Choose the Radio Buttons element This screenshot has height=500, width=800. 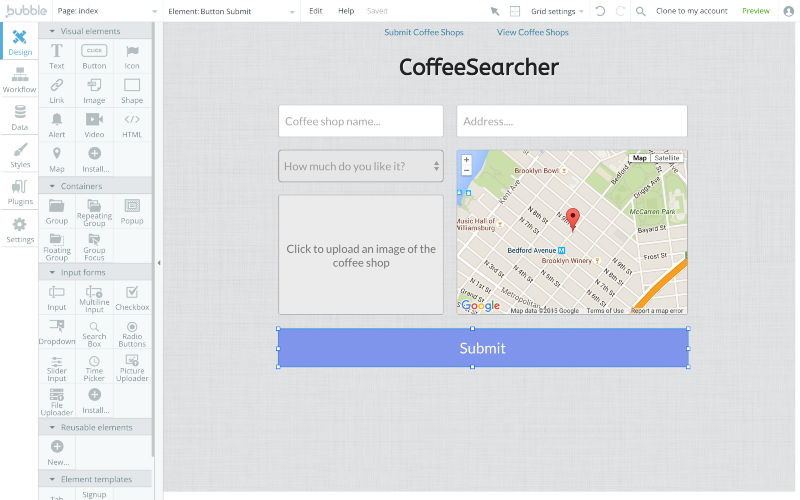132,332
